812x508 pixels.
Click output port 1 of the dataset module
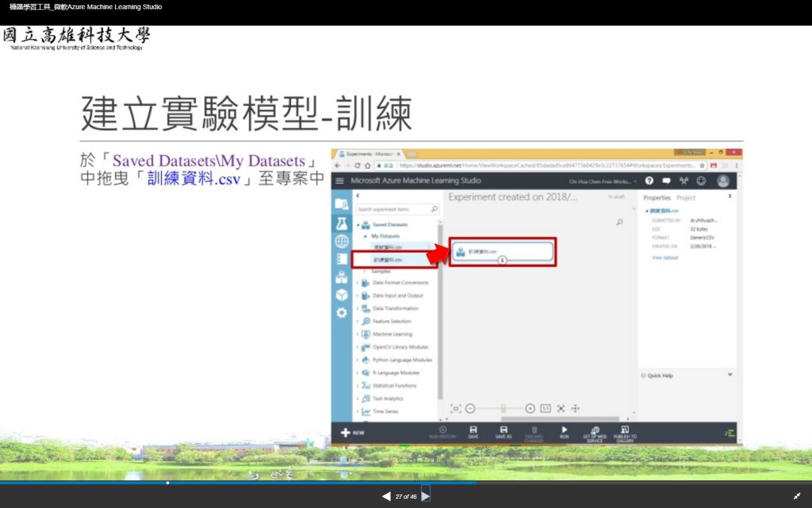click(x=501, y=260)
